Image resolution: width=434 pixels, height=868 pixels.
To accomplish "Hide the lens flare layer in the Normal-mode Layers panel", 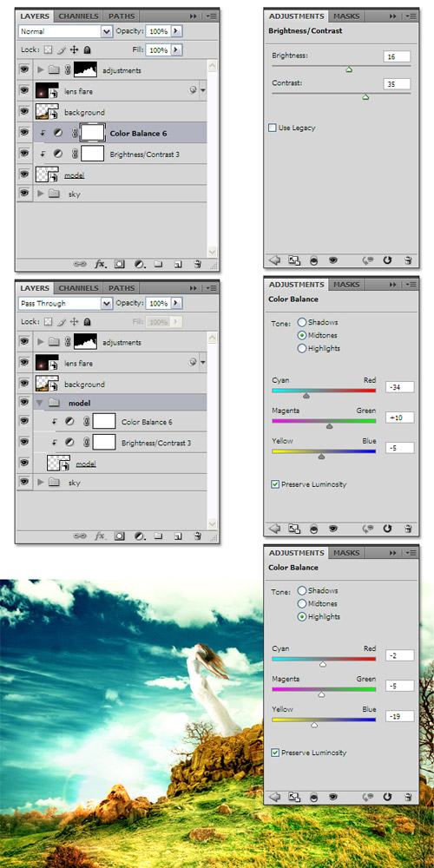I will tap(23, 90).
